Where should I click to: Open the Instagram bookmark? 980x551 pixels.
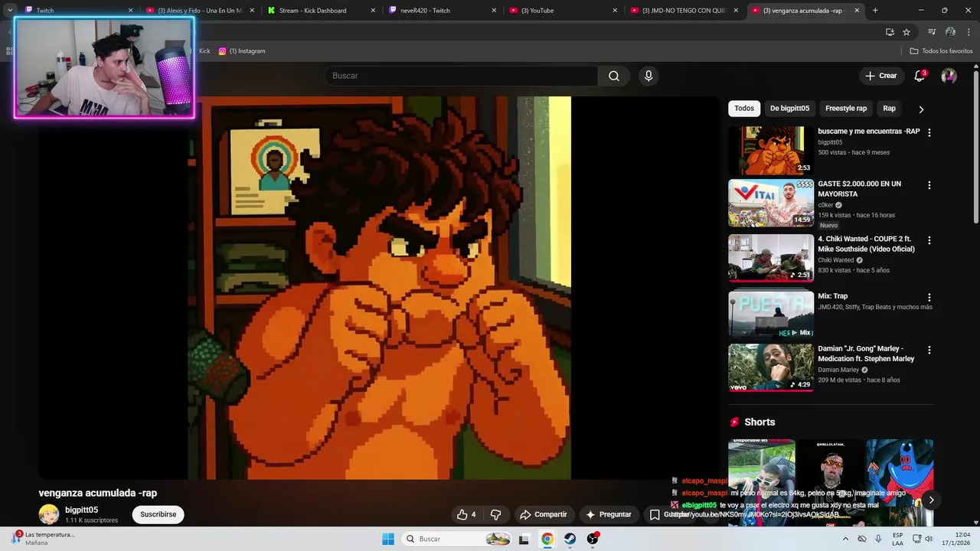[242, 51]
